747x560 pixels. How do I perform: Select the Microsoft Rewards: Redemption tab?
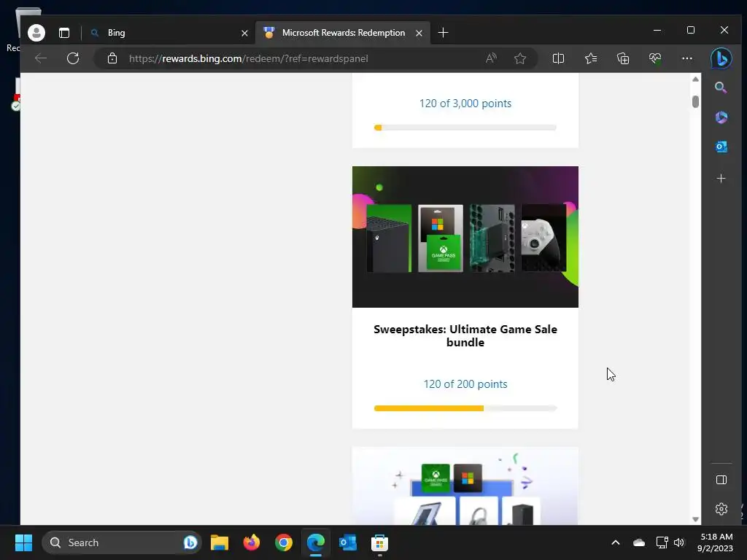pos(343,33)
